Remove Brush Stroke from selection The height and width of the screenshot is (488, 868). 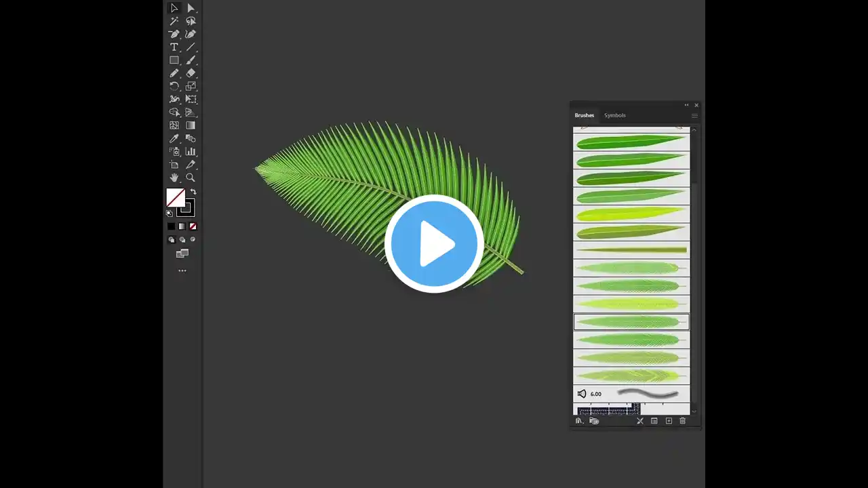point(639,421)
